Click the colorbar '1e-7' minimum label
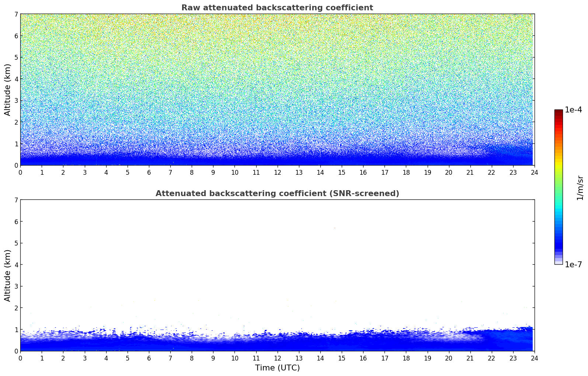588x376 pixels. point(573,265)
